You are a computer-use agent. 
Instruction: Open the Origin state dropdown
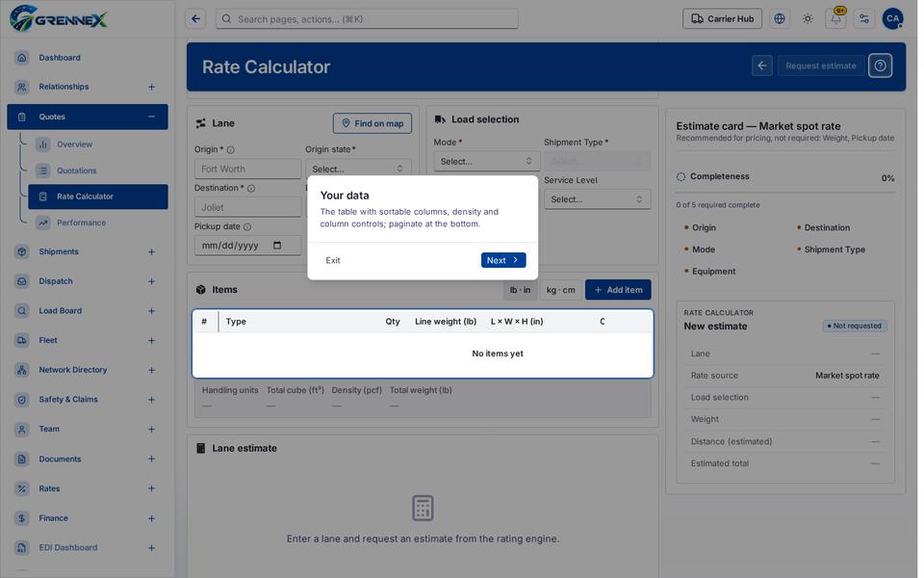(358, 170)
